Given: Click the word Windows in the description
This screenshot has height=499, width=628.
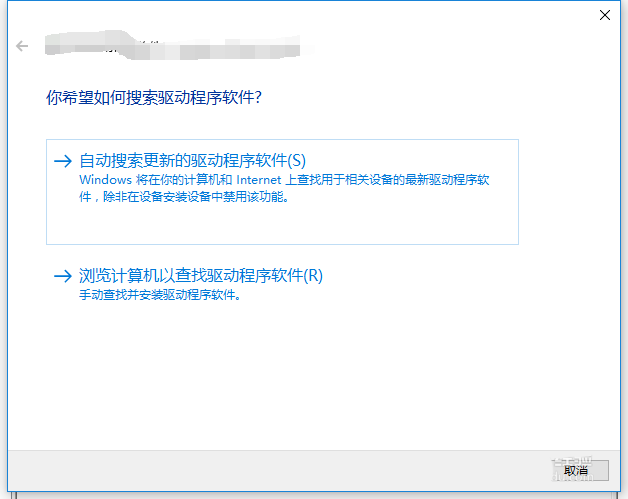Looking at the screenshot, I should point(105,180).
